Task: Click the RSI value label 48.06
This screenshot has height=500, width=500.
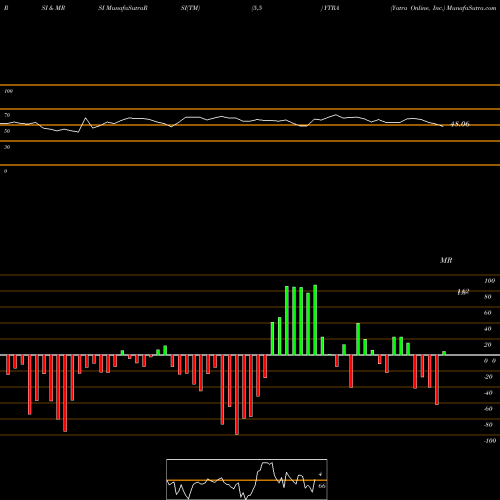Action: coord(460,124)
